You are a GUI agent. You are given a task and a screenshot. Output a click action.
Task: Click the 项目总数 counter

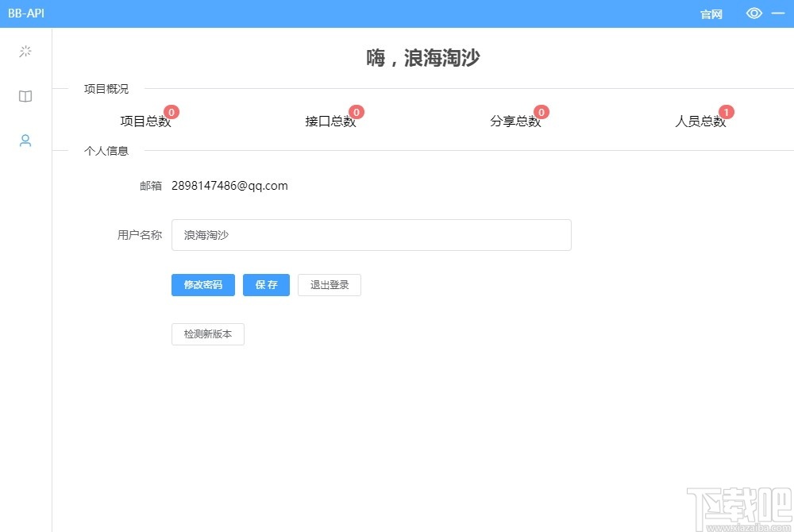tap(146, 120)
